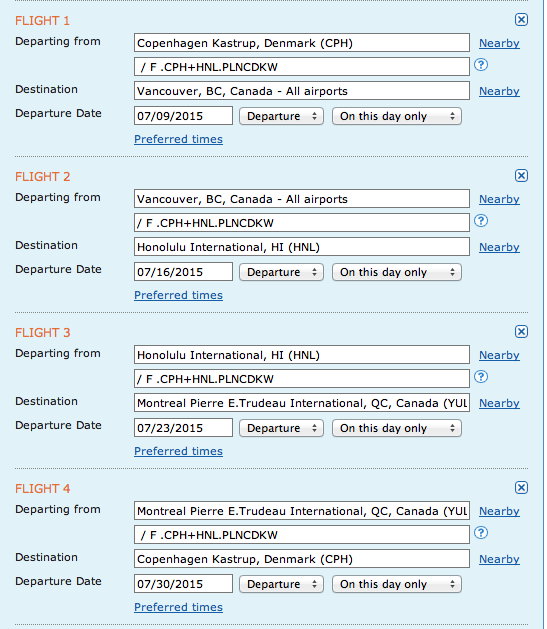The image size is (547, 629).
Task: Expand Flight 2 'On this day only' dropdown
Action: click(x=397, y=272)
